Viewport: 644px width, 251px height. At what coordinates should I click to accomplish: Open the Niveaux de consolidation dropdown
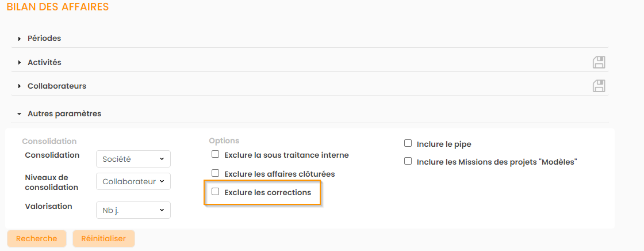coord(133,181)
